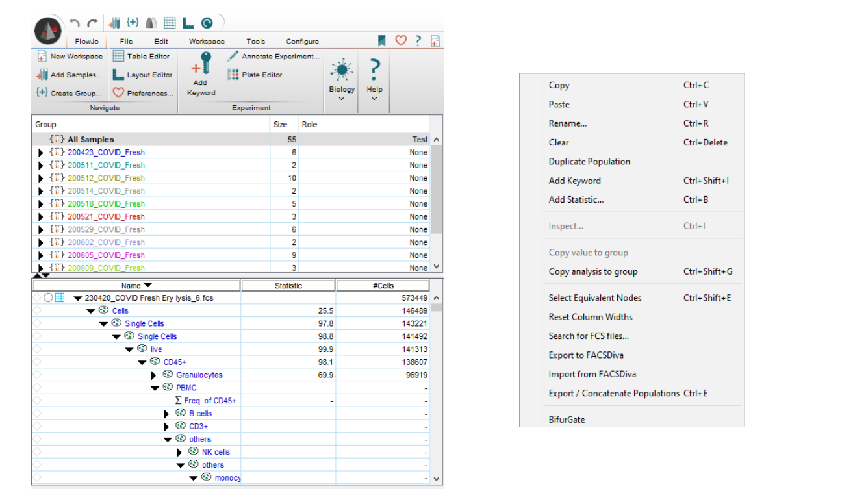Toggle the diamond marker on the fcs sample row
The height and width of the screenshot is (504, 853).
[x=36, y=298]
